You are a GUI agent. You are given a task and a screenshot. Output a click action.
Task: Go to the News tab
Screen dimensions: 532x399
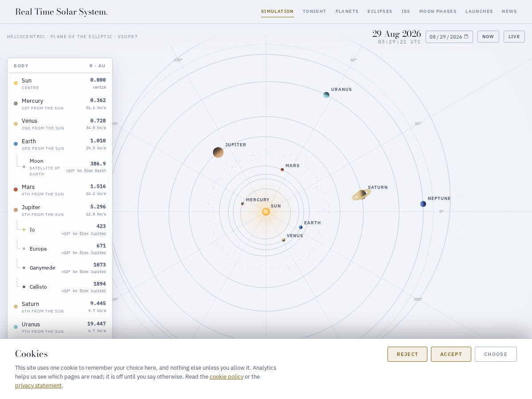(509, 12)
